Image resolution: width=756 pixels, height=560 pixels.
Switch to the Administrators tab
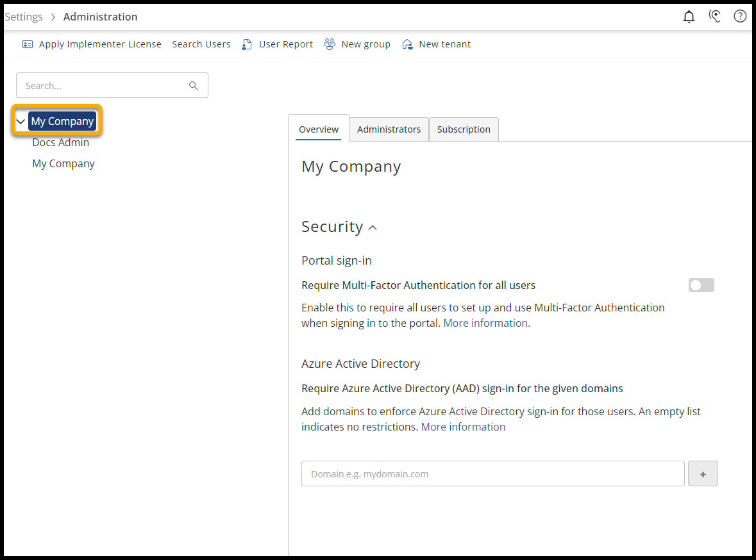point(389,129)
